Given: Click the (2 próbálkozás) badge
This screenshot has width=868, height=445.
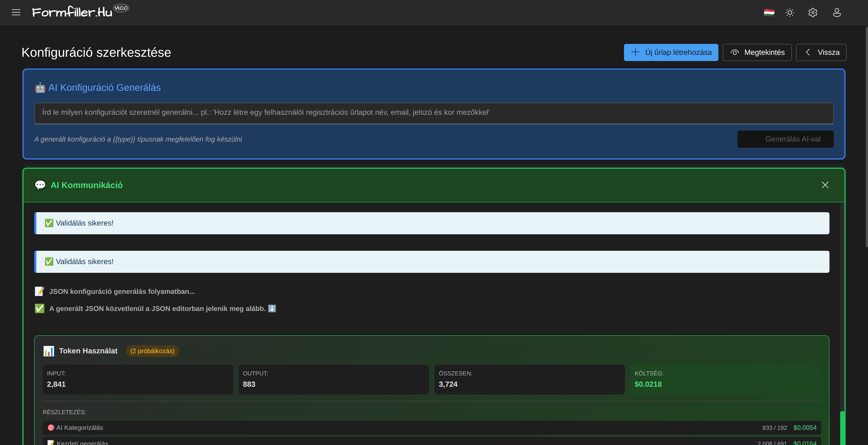Looking at the screenshot, I should 152,351.
